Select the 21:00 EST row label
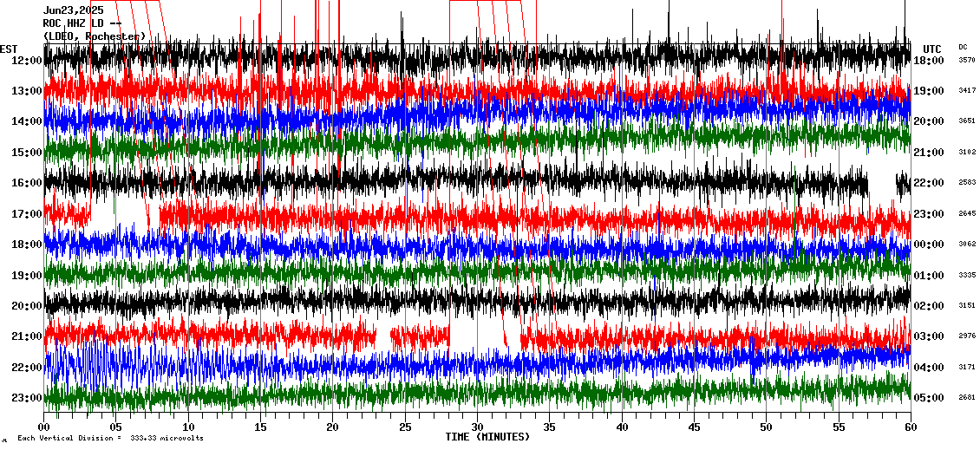The image size is (980, 450). (x=27, y=336)
